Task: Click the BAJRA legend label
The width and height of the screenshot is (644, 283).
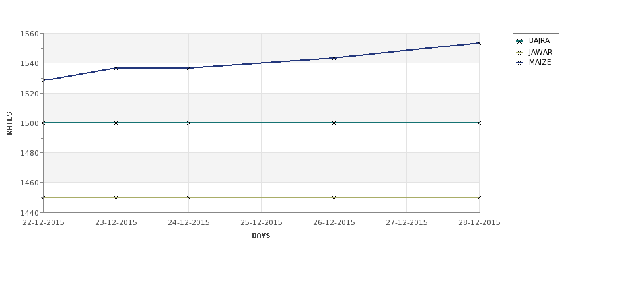Action: 539,41
